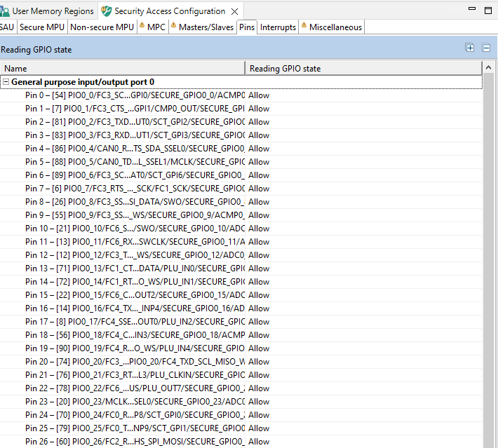Viewport: 498px width, 448px height.
Task: Select the Pin 20 PIO0_20 row
Action: point(135,362)
